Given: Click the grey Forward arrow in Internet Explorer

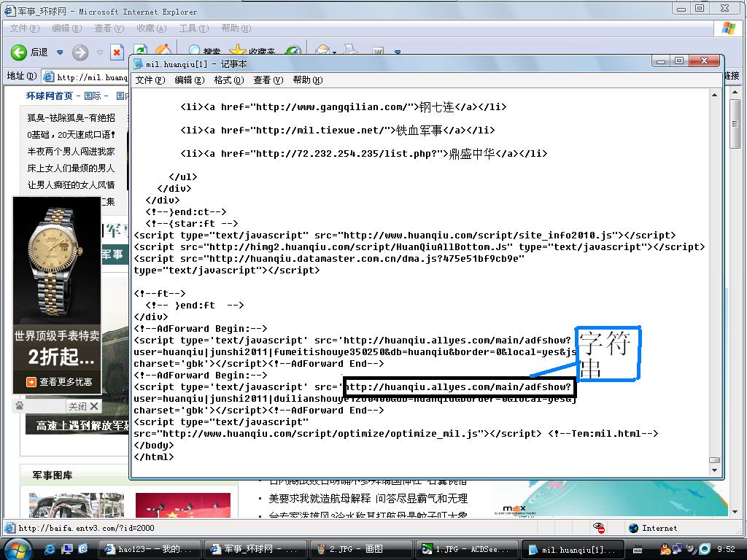Looking at the screenshot, I should [80, 52].
